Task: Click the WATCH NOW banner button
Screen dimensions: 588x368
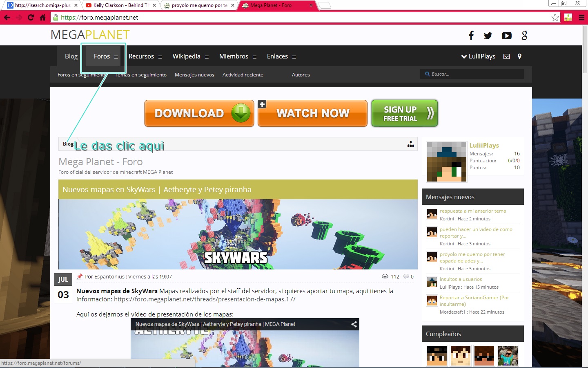Action: coord(312,113)
